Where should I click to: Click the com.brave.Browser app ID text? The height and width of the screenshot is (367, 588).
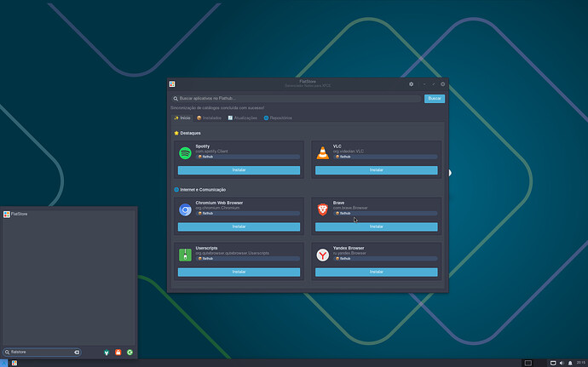pos(350,208)
